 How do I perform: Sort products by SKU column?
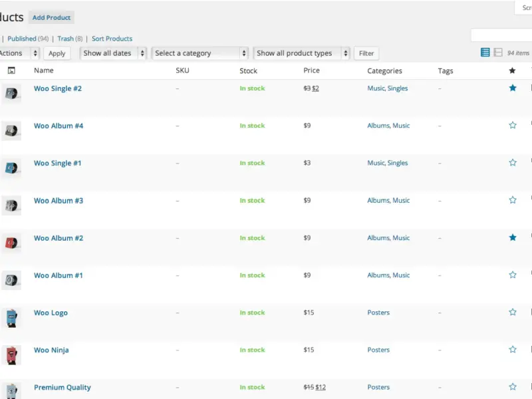[x=182, y=70]
